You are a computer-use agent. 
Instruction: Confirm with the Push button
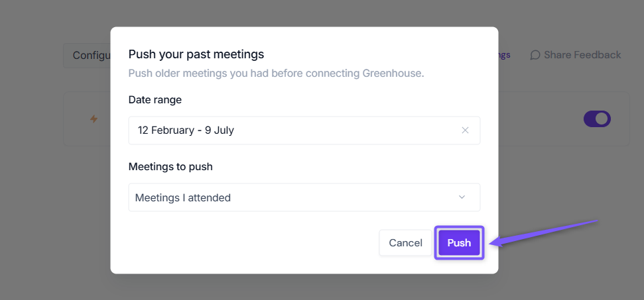point(459,242)
